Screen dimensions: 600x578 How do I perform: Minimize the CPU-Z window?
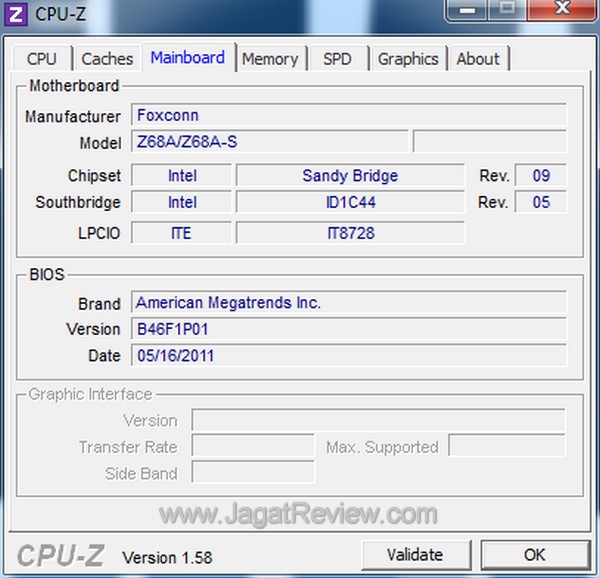coord(467,10)
